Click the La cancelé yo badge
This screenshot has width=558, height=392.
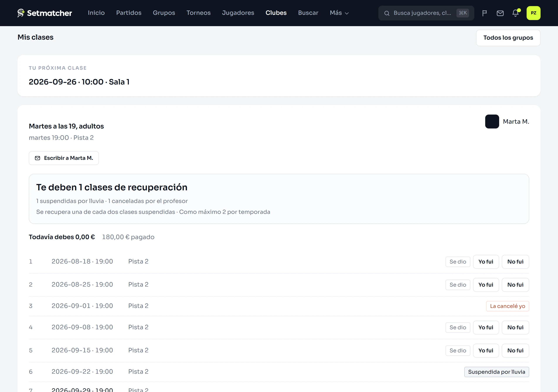[507, 306]
